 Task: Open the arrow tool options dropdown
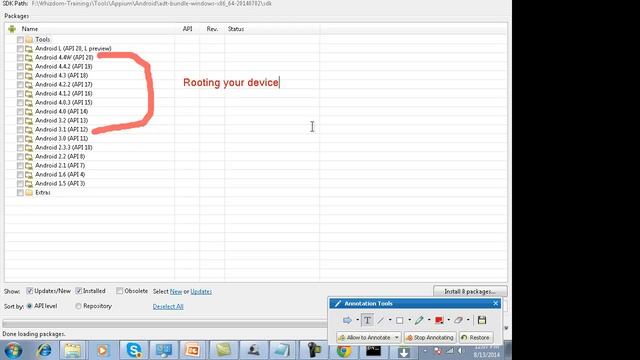pos(357,320)
